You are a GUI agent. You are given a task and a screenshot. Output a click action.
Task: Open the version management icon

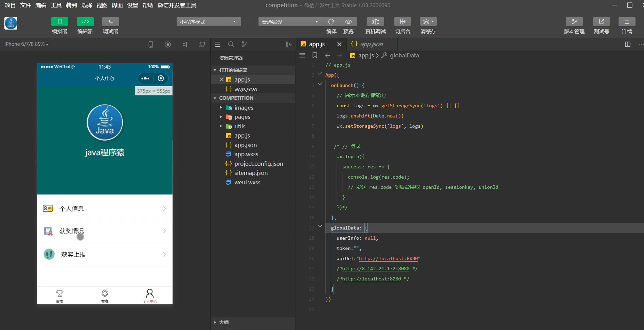[x=574, y=22]
